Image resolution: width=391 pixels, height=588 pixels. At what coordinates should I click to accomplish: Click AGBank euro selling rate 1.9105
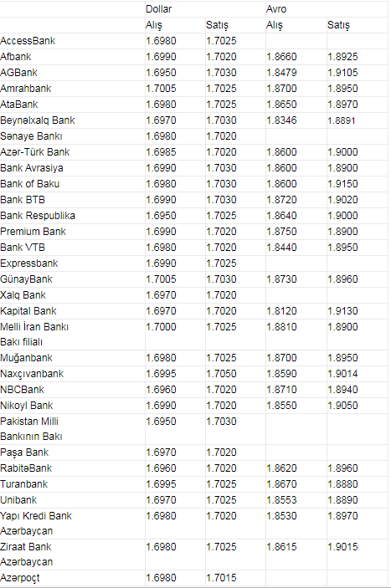(x=342, y=73)
